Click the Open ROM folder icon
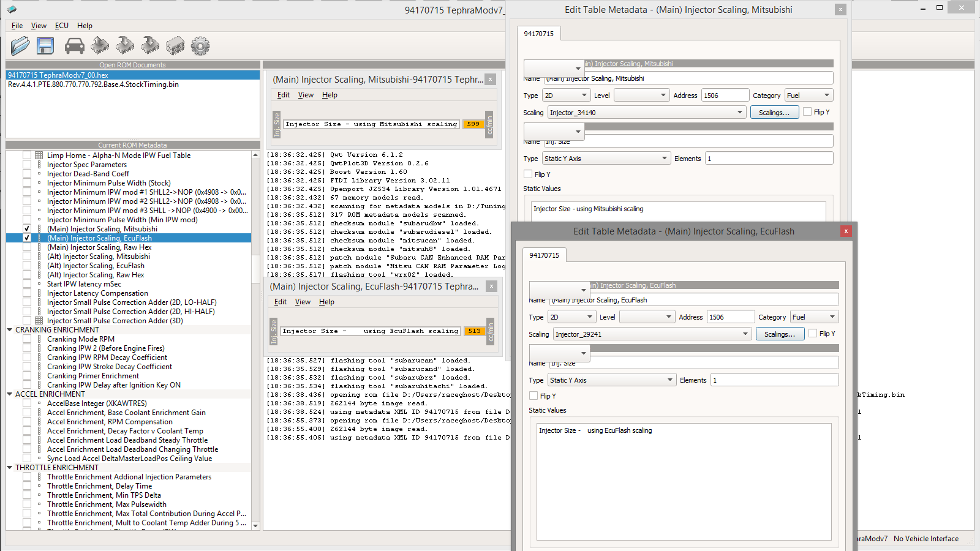This screenshot has height=551, width=980. tap(20, 46)
